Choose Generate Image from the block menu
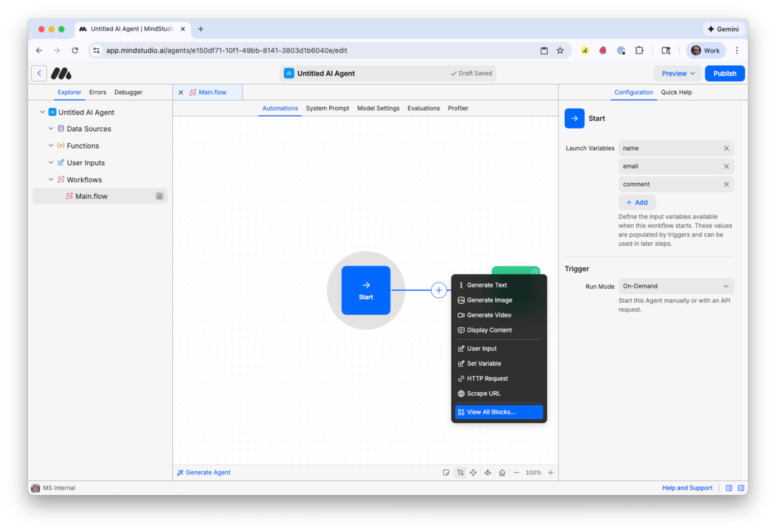776x532 pixels. pyautogui.click(x=489, y=300)
